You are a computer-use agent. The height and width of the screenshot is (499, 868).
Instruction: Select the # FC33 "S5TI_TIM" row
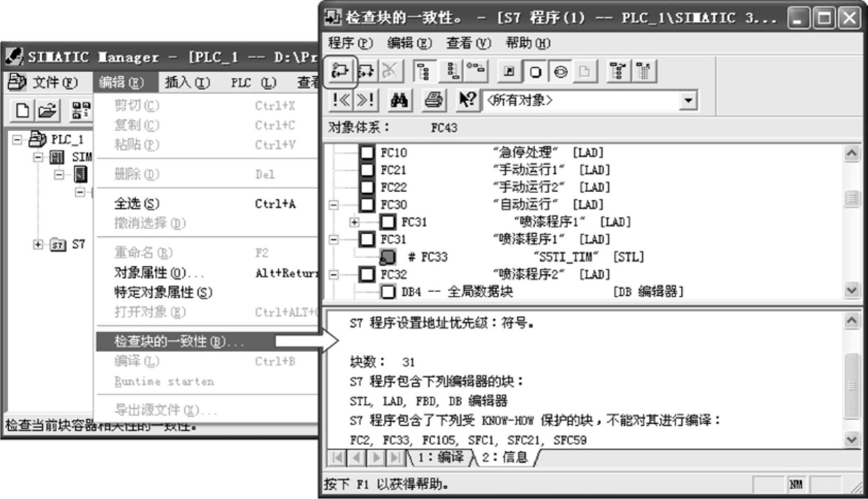pyautogui.click(x=526, y=257)
